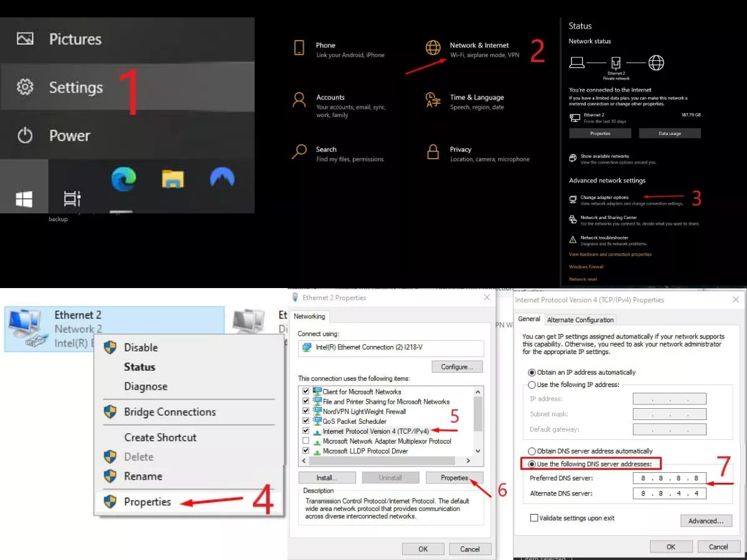Click the shield icon beside Disable

(x=110, y=347)
